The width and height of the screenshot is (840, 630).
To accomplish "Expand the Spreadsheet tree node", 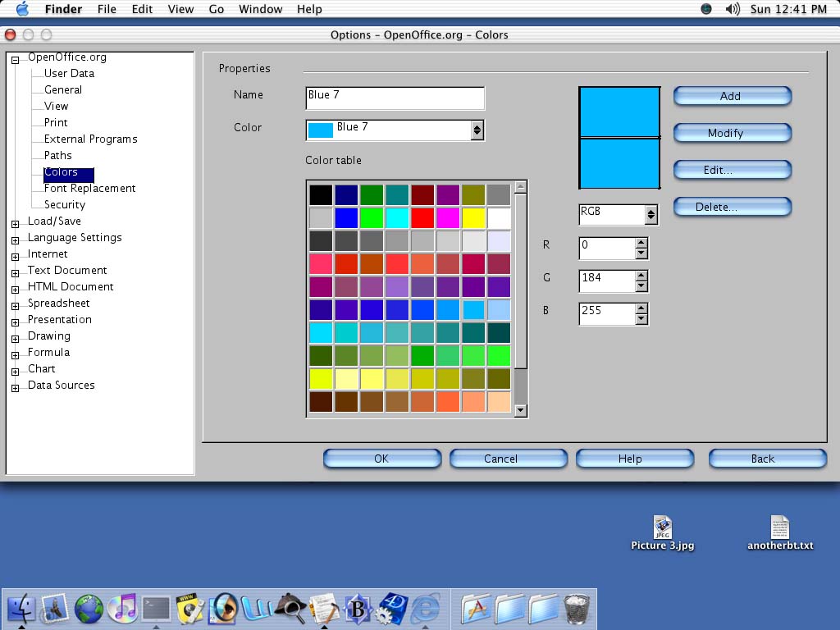I will pyautogui.click(x=15, y=306).
